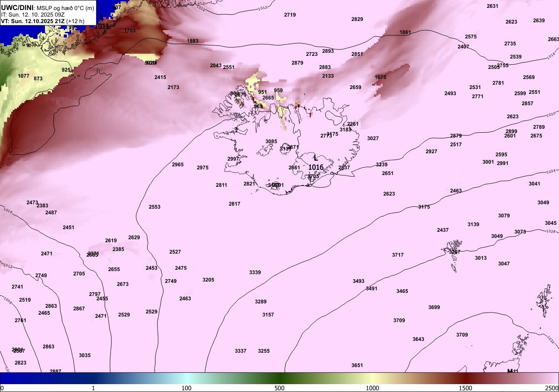Select the value 3337
This screenshot has height=392, width=559.
tap(241, 351)
